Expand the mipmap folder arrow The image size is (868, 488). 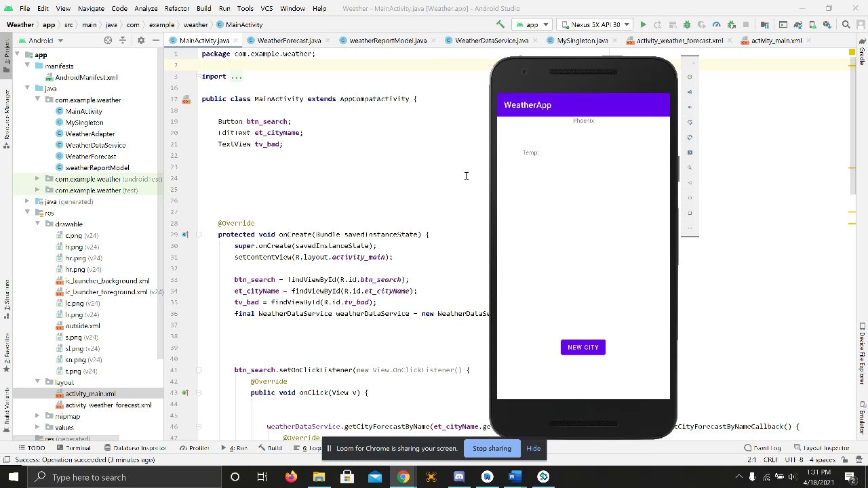38,416
